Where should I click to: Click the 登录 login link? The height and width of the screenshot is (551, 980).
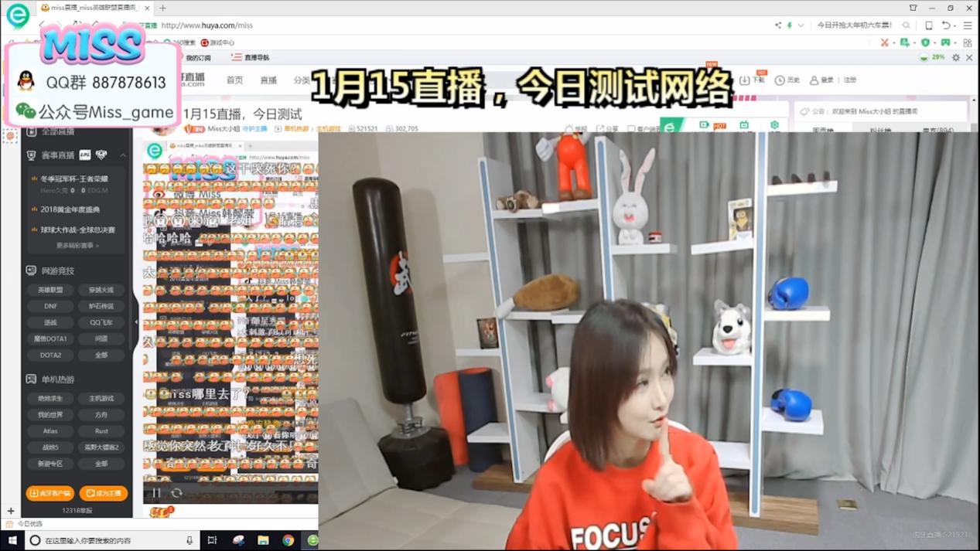coord(821,80)
